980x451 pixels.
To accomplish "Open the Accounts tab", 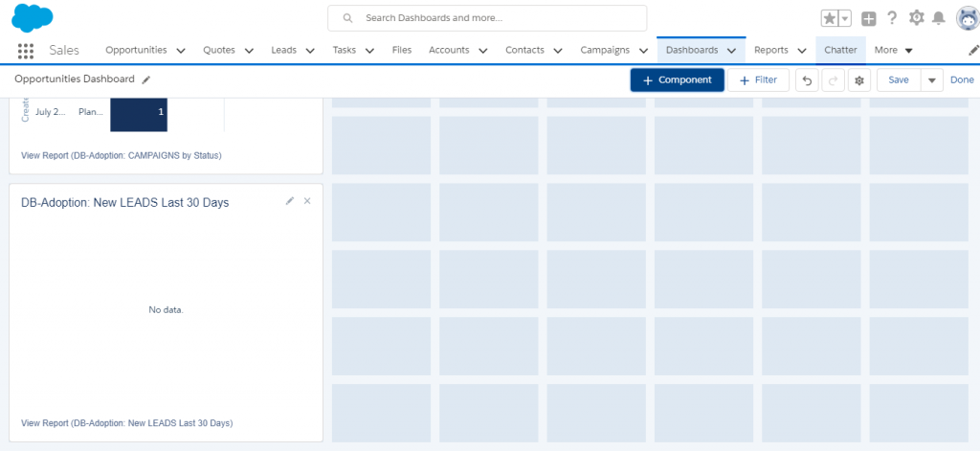I will (449, 50).
